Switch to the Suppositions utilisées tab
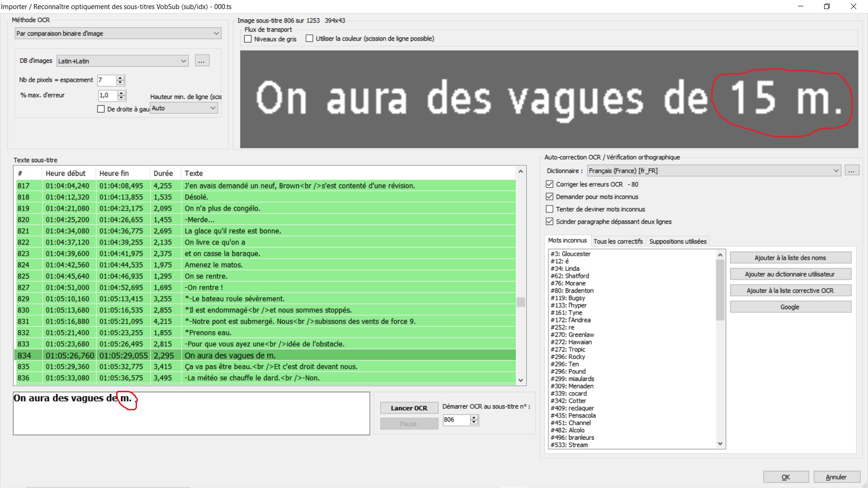The height and width of the screenshot is (488, 868). click(x=677, y=241)
